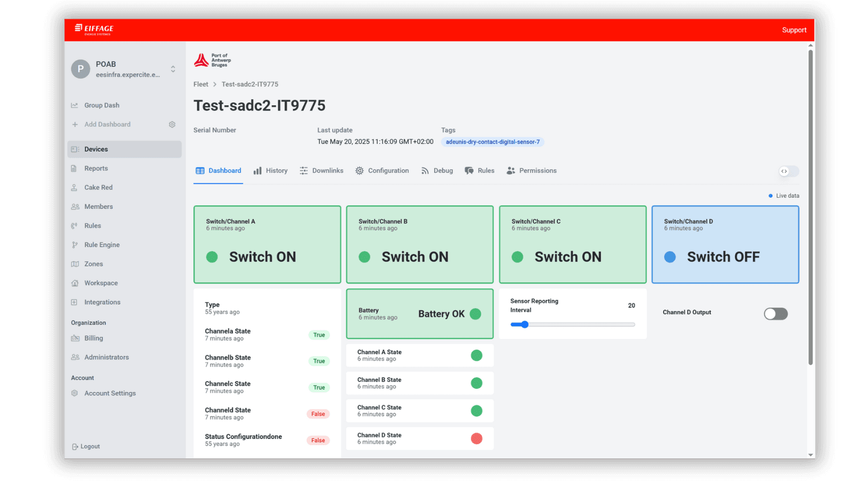Click the Eiffage logo in header
This screenshot has width=868, height=488.
click(94, 30)
